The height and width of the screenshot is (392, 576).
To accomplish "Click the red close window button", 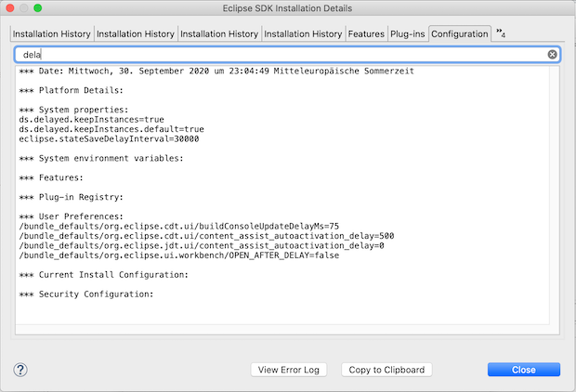I will click(10, 8).
